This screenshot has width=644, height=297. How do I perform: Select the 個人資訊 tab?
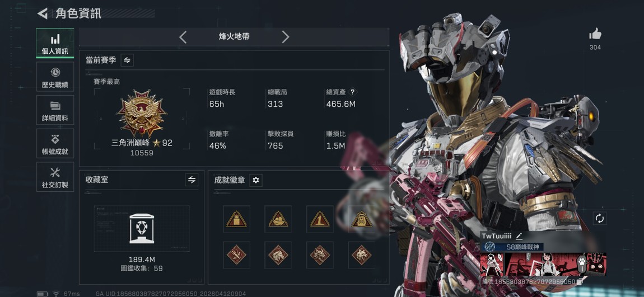coord(55,43)
